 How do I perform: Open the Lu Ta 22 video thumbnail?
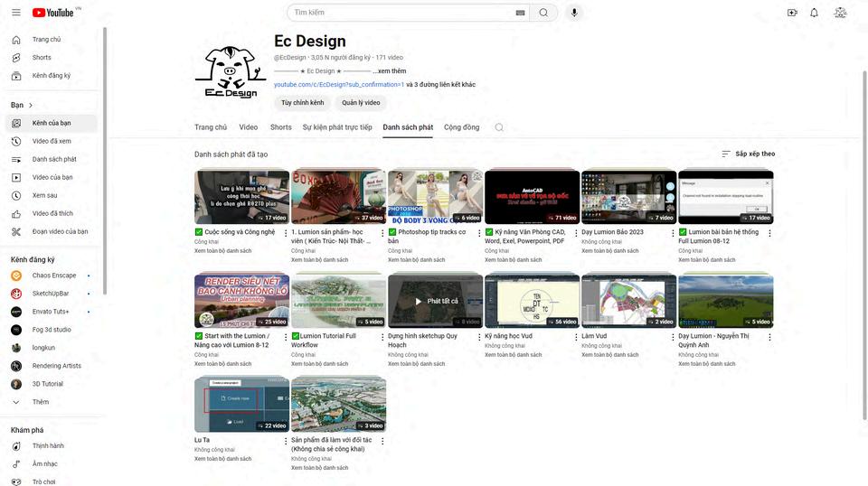[x=242, y=405]
